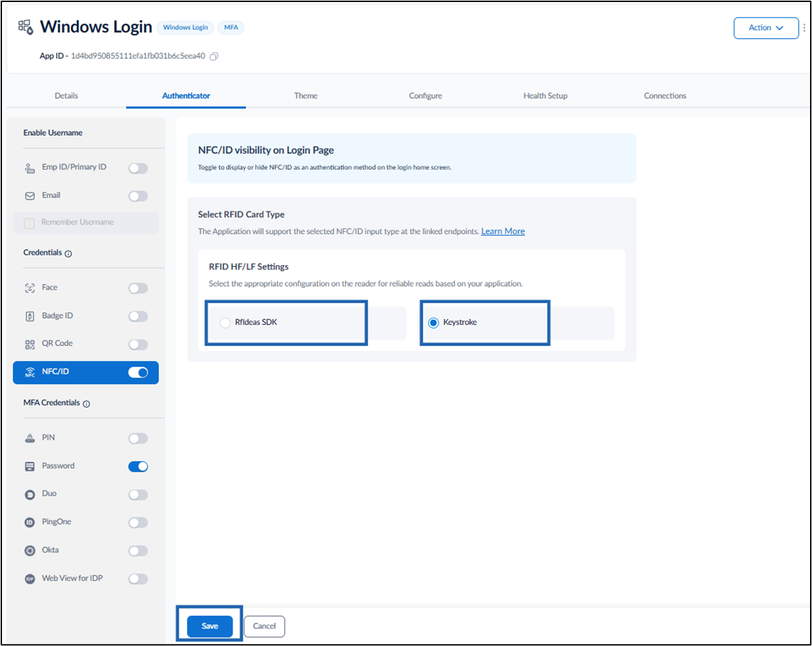Screen dimensions: 812x646
Task: Turn off the Password toggle
Action: [138, 466]
